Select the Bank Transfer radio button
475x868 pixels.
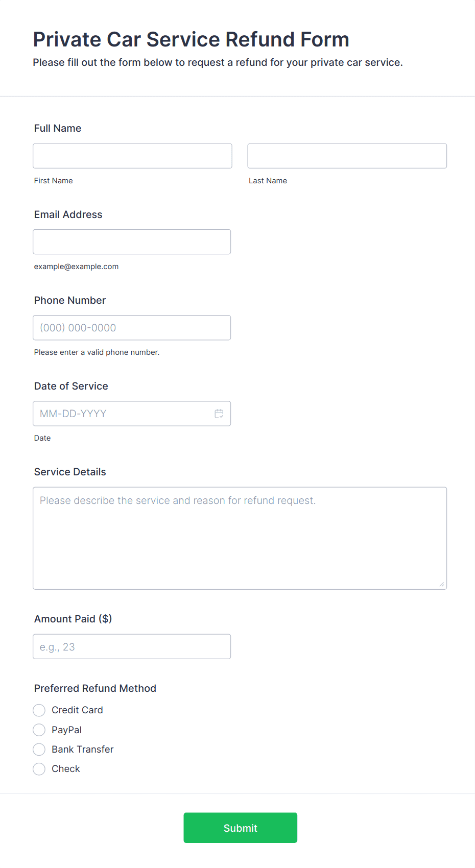[39, 750]
